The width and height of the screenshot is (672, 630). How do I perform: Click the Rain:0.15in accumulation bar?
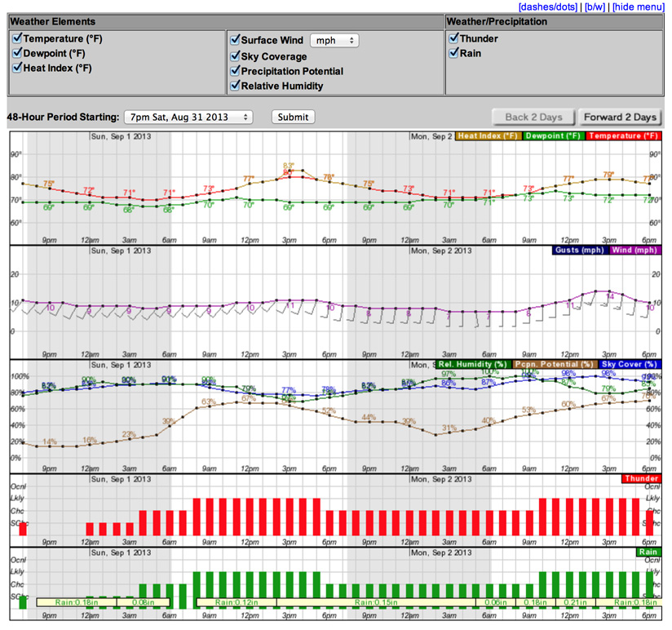(375, 602)
